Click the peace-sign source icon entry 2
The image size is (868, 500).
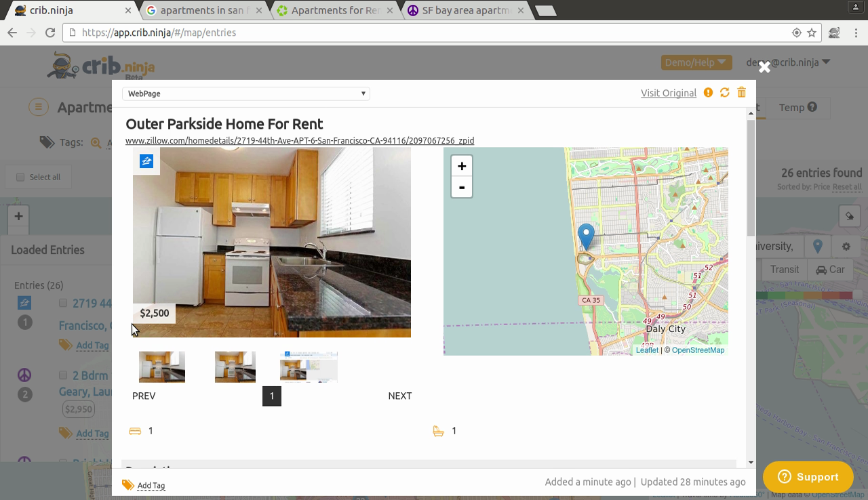pyautogui.click(x=24, y=375)
